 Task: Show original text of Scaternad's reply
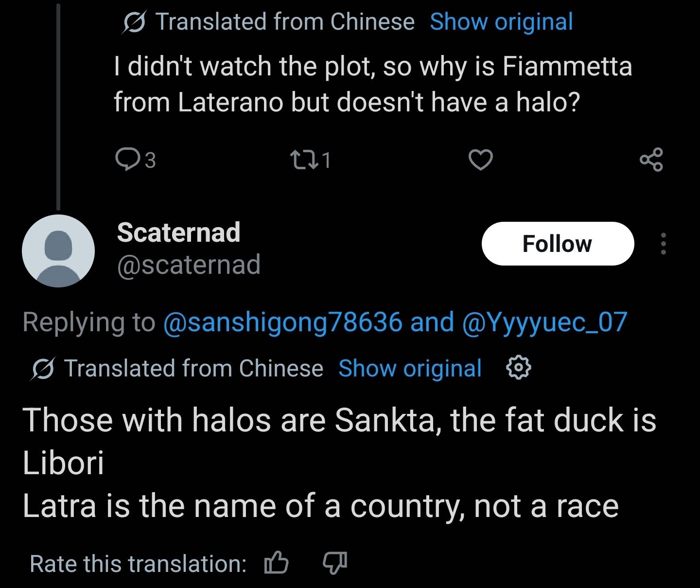click(x=410, y=368)
